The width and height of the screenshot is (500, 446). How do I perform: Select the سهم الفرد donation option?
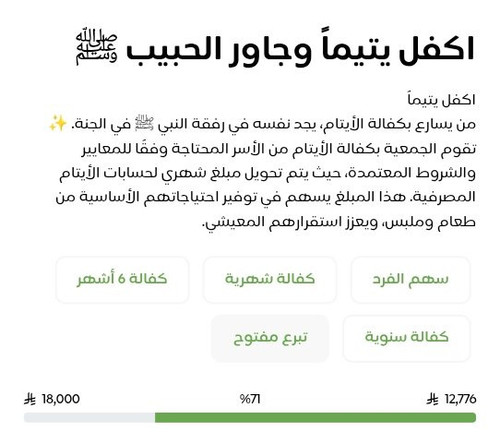point(410,280)
